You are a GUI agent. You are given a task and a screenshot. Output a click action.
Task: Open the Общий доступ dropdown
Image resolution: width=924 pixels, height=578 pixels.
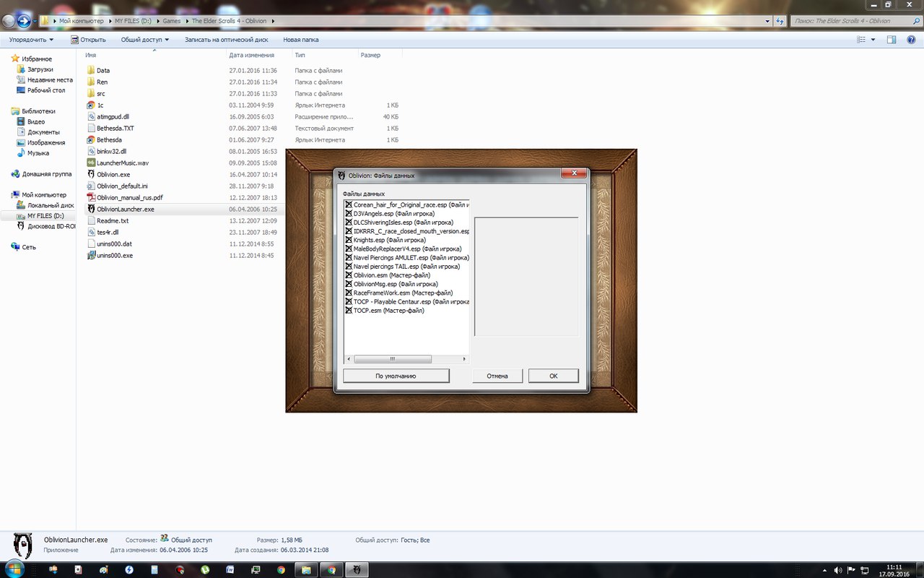pyautogui.click(x=145, y=40)
